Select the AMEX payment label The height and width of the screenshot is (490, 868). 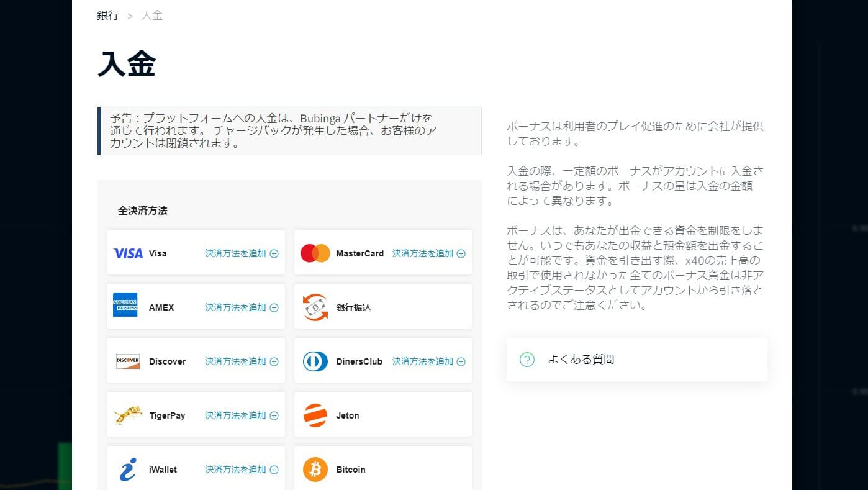pyautogui.click(x=161, y=307)
